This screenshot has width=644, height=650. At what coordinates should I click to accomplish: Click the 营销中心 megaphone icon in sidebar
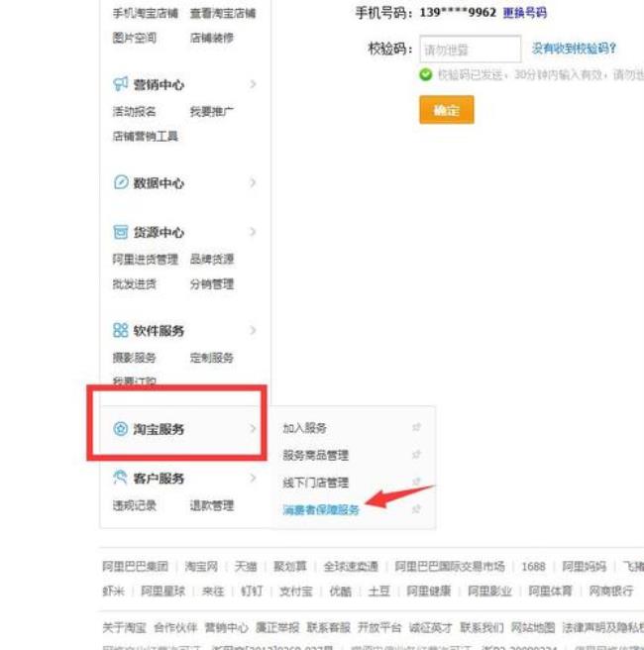(120, 84)
